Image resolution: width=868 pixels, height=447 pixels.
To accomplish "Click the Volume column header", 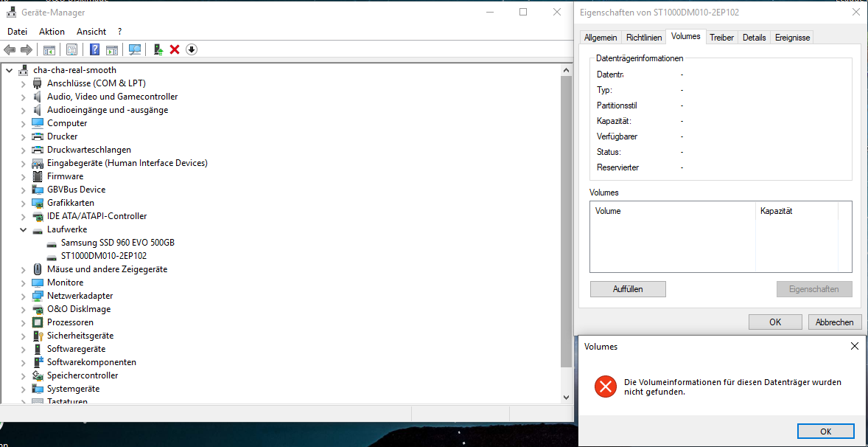I will pyautogui.click(x=673, y=211).
